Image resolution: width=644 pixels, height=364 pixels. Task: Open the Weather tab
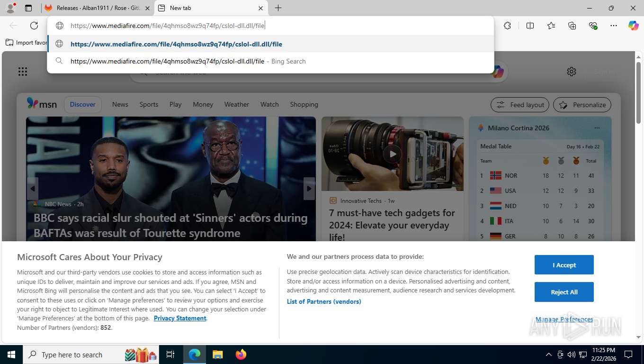coord(237,104)
